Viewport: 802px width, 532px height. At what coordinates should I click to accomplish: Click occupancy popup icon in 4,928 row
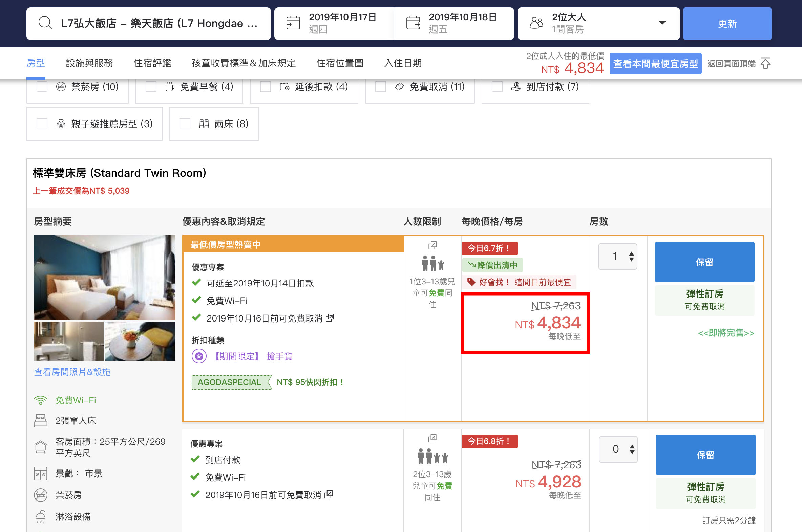(432, 438)
